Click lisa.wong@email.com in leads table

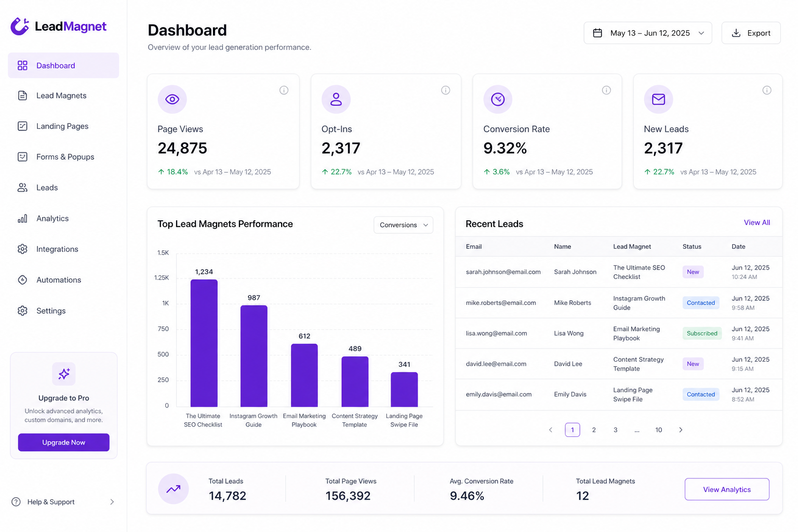pos(496,334)
